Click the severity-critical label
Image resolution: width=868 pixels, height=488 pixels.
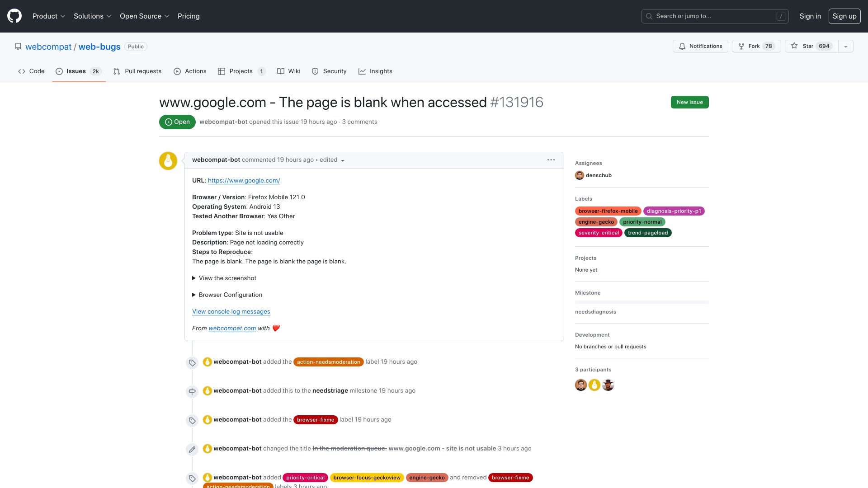click(x=599, y=233)
